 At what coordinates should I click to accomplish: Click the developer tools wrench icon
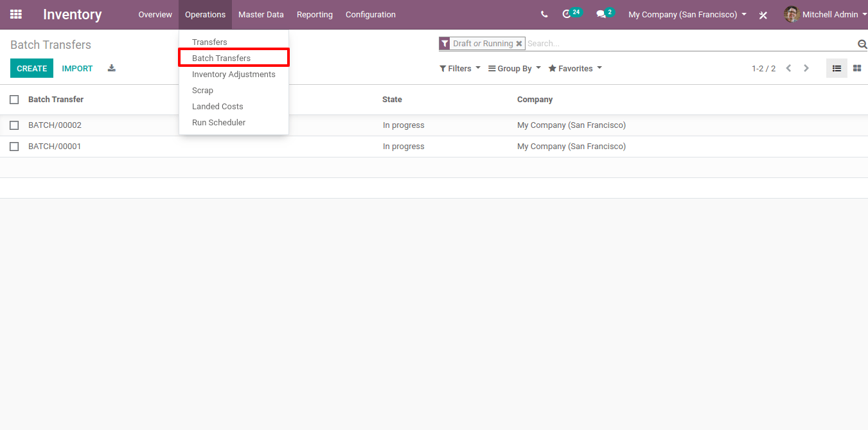[763, 14]
